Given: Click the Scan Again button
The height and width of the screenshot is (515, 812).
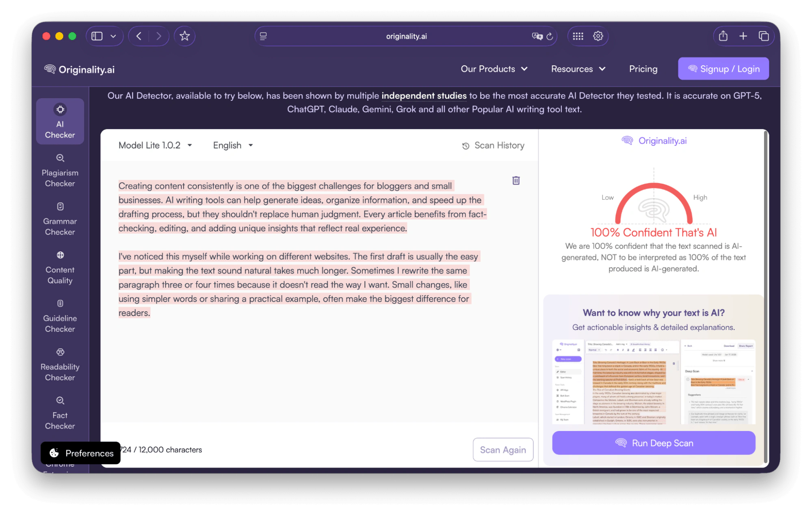Looking at the screenshot, I should (x=503, y=450).
